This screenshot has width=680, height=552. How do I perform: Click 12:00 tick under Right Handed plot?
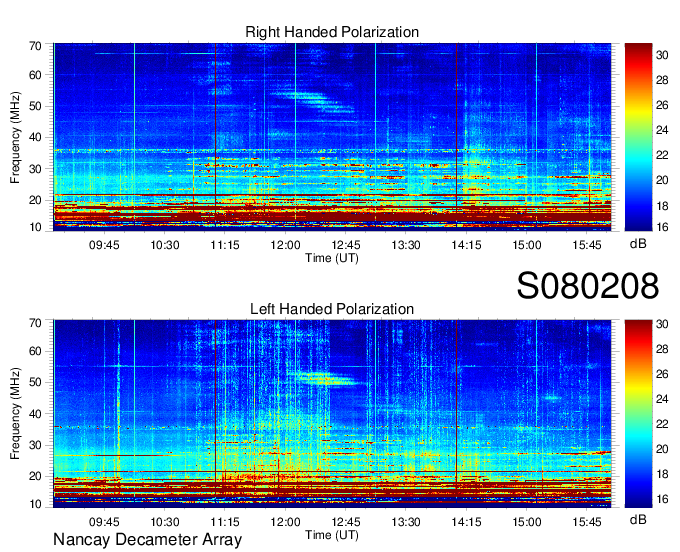285,245
